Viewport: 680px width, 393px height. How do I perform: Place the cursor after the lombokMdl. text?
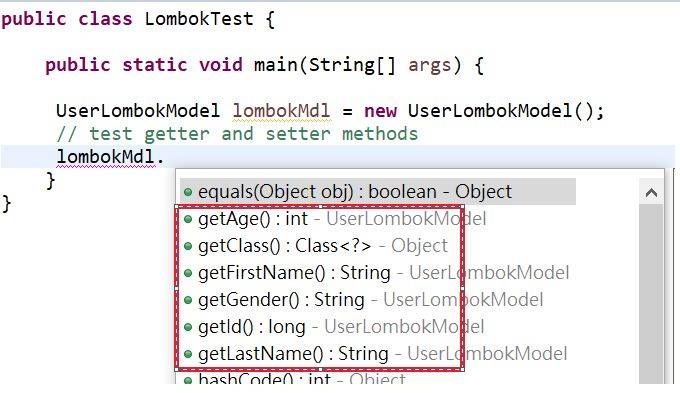(x=166, y=157)
